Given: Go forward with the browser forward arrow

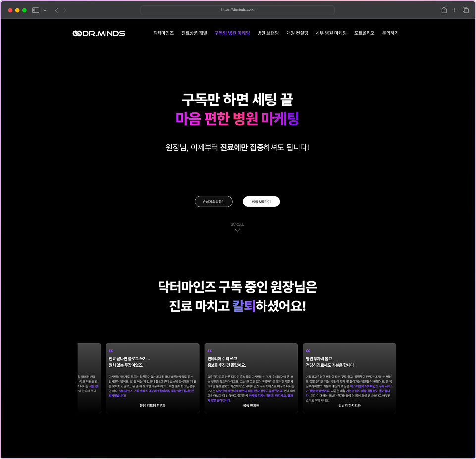Looking at the screenshot, I should [x=65, y=10].
